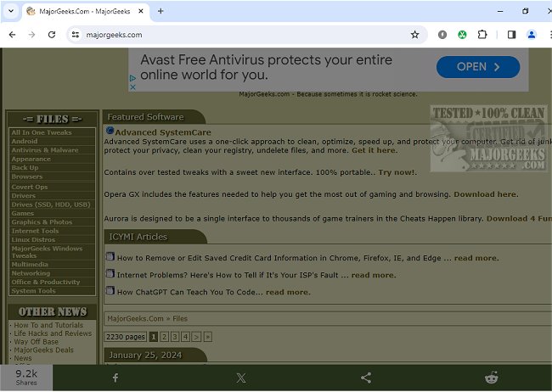The width and height of the screenshot is (552, 392).
Task: Reload the MajorGeeks page
Action: pyautogui.click(x=52, y=35)
